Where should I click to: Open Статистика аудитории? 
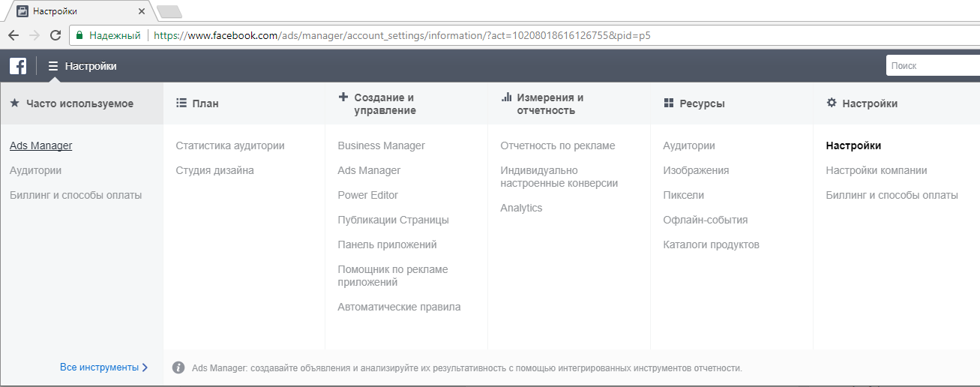(230, 145)
